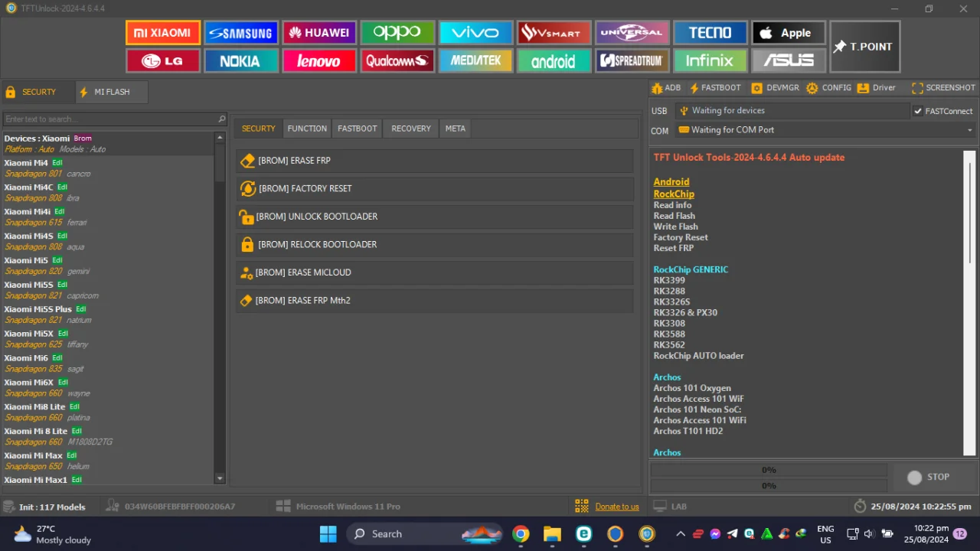Select the Oppo brand button
Screen dimensions: 980x551
tap(397, 33)
